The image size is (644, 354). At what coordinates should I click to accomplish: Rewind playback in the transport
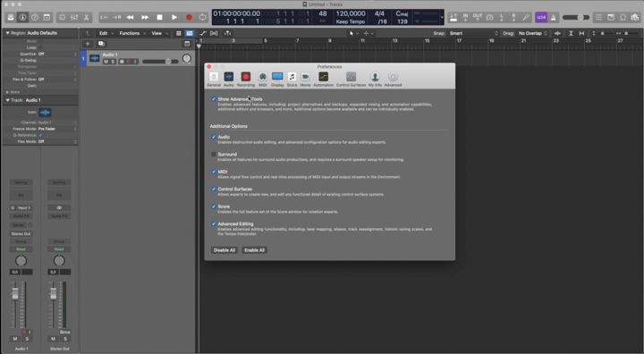(131, 17)
